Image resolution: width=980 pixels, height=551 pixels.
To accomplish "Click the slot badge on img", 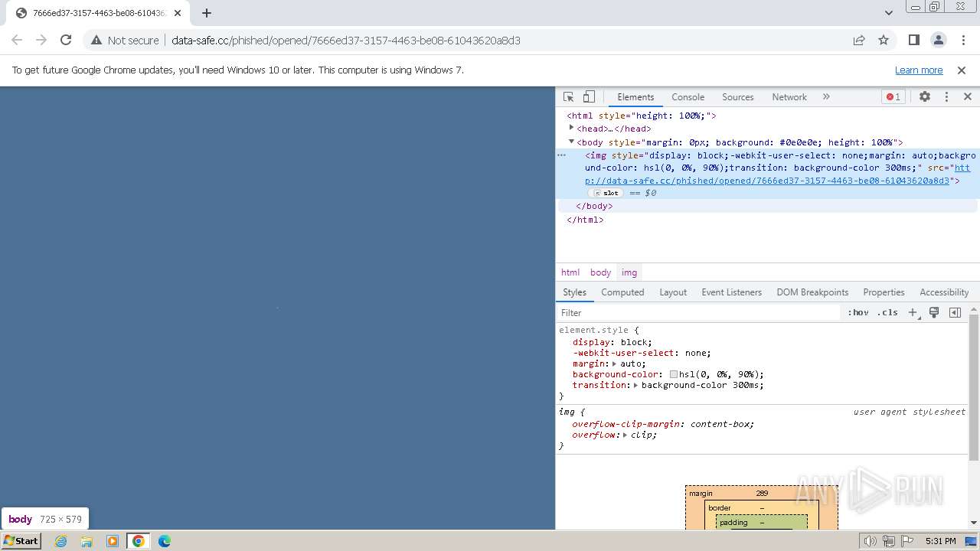I will (x=606, y=193).
